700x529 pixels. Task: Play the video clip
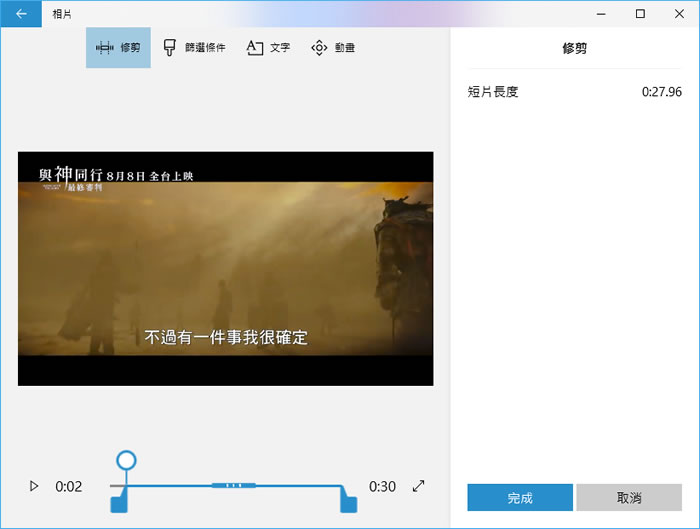[x=33, y=486]
